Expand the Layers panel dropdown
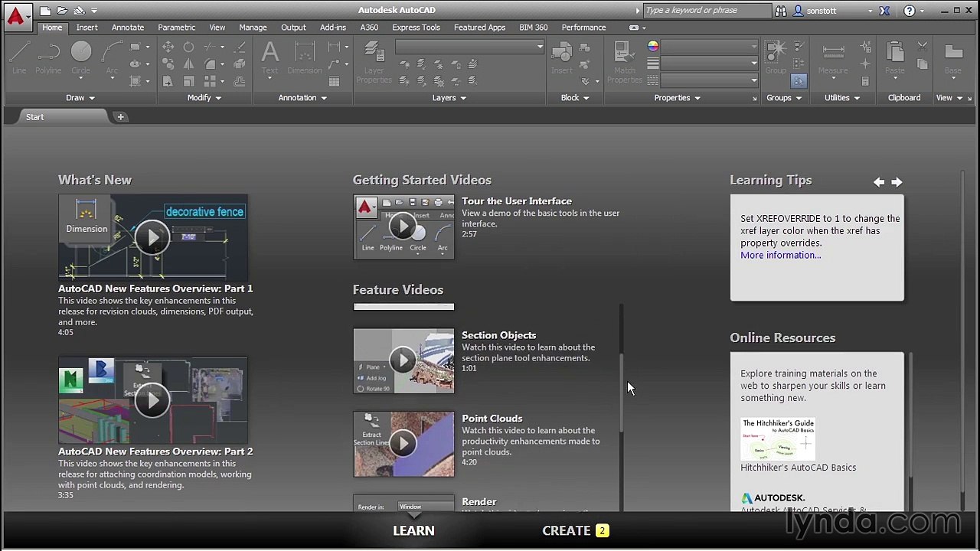Screen dimensions: 980x551 [449, 98]
